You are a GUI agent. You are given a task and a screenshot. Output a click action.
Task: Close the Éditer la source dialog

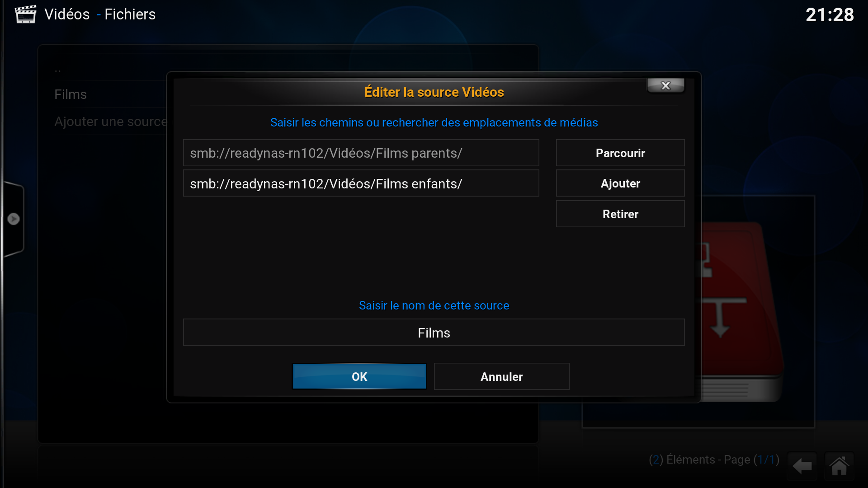[665, 85]
